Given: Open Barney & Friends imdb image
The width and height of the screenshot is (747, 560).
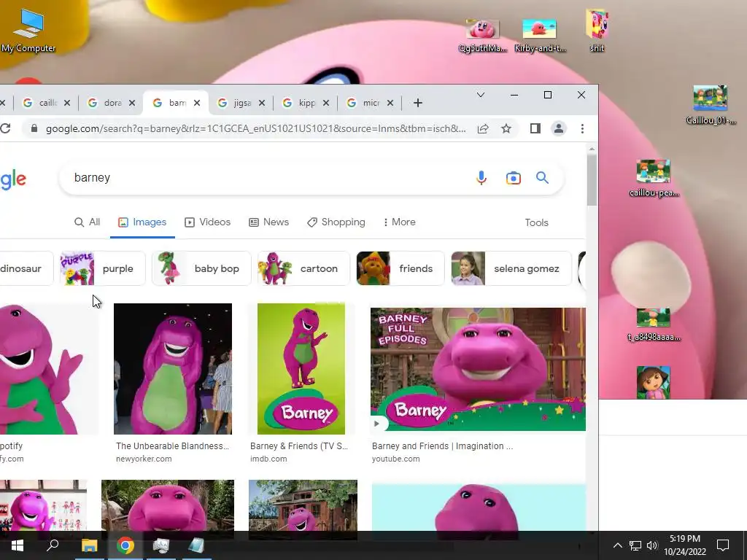Looking at the screenshot, I should point(301,368).
